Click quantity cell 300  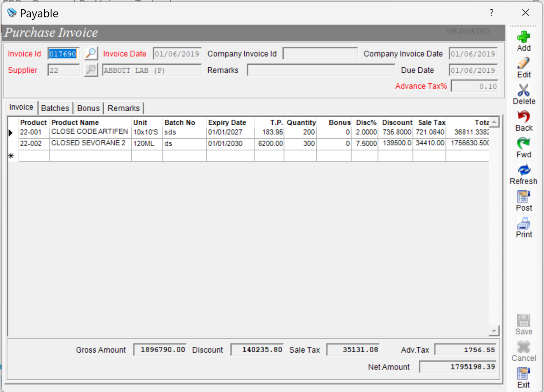click(x=300, y=144)
